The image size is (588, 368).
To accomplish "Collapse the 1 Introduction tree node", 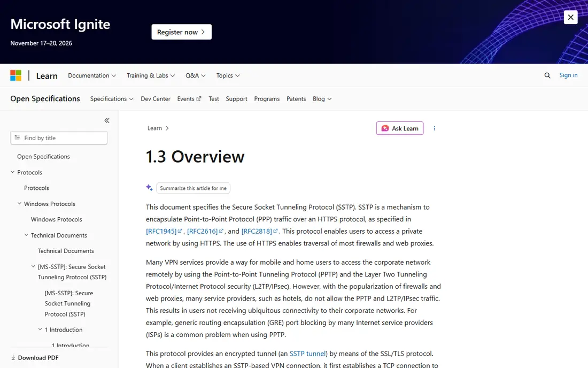I will (x=40, y=329).
